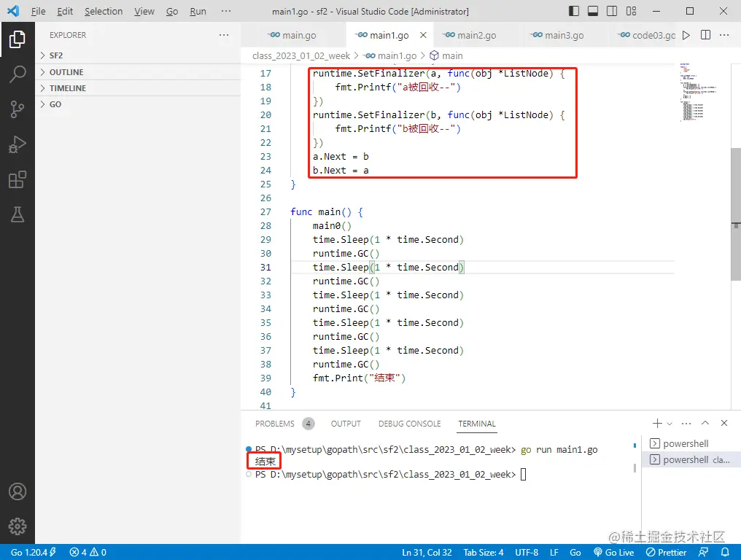Open editor More Actions ellipsis

coord(724,35)
